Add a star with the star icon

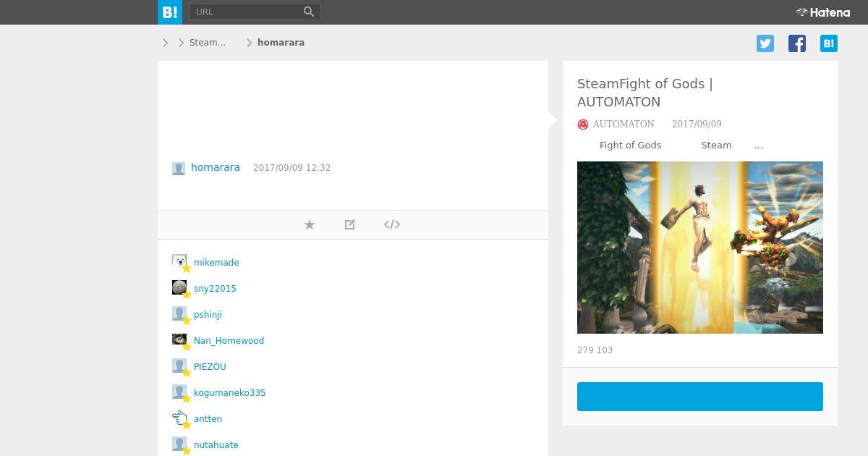point(310,224)
